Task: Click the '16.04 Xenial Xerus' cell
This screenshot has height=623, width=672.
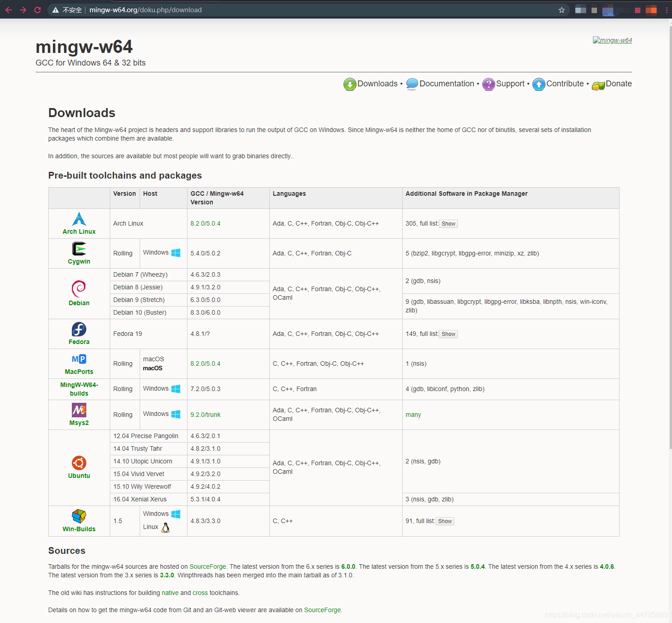Action: point(149,499)
